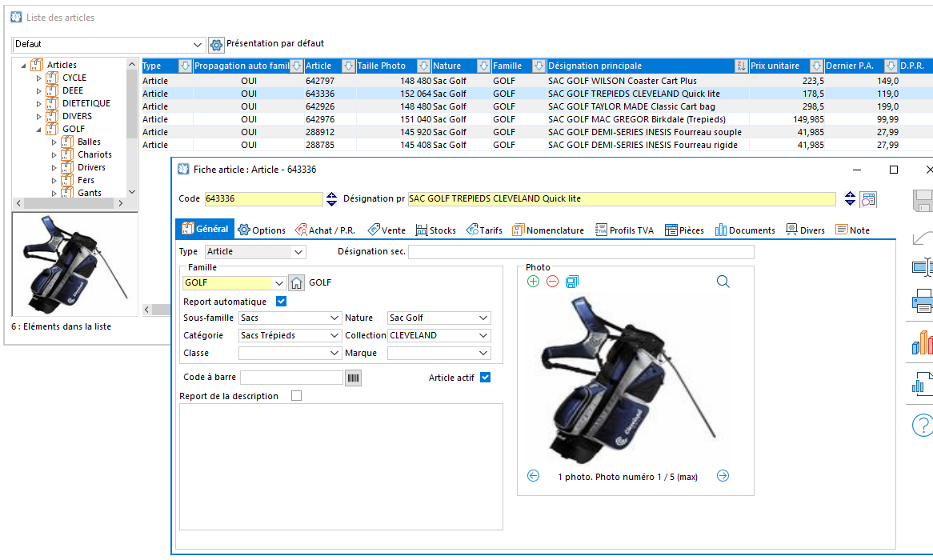Filter the Prix unitaire column arrow
Image resolution: width=933 pixels, height=560 pixels.
[816, 66]
